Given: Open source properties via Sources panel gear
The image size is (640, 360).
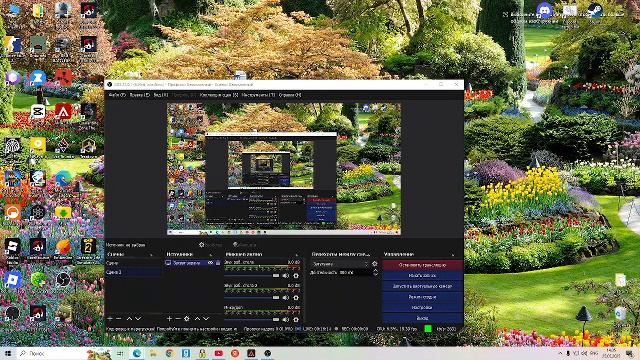Looking at the screenshot, I should click(187, 319).
